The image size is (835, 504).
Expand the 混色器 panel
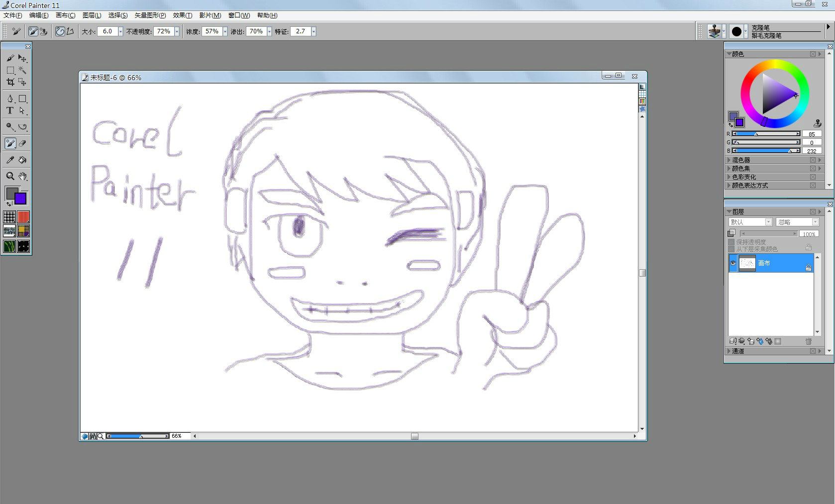729,160
